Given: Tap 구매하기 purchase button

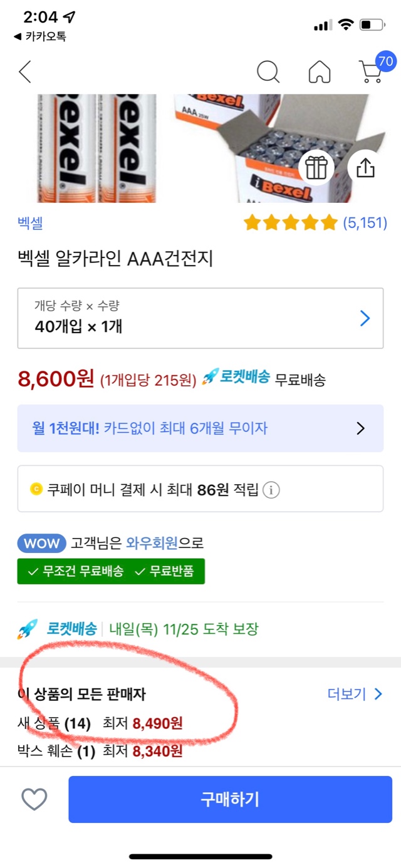Looking at the screenshot, I should tap(230, 799).
